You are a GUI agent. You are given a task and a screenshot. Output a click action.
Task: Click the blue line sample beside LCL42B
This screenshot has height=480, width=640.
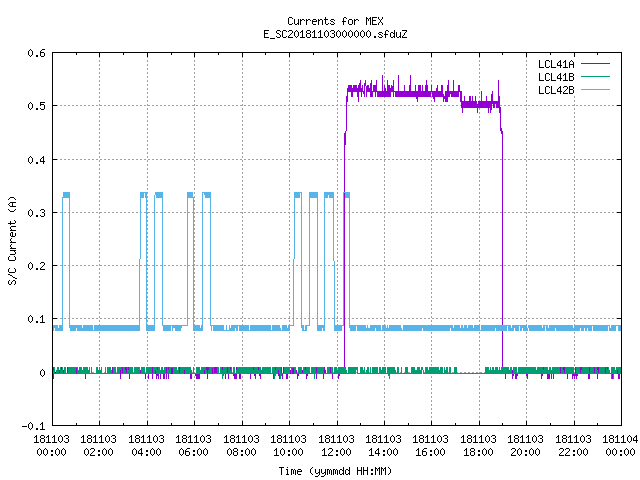click(x=595, y=89)
